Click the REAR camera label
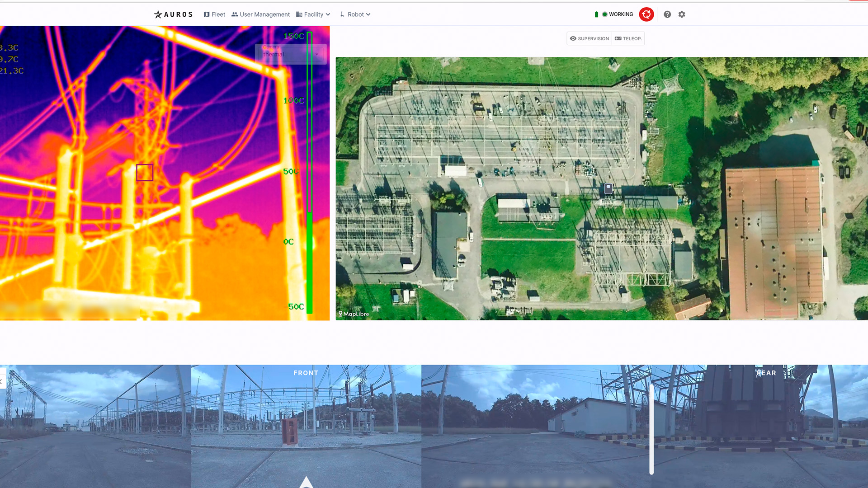Viewport: 868px width, 488px height. 766,373
